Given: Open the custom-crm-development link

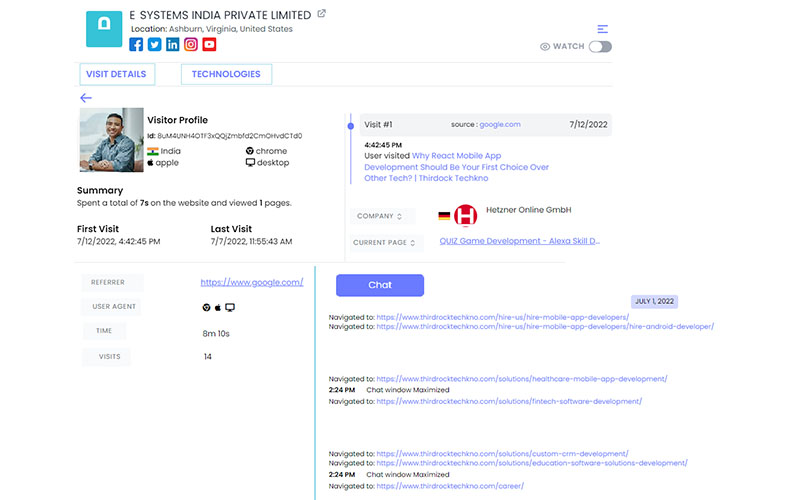Looking at the screenshot, I should [502, 454].
